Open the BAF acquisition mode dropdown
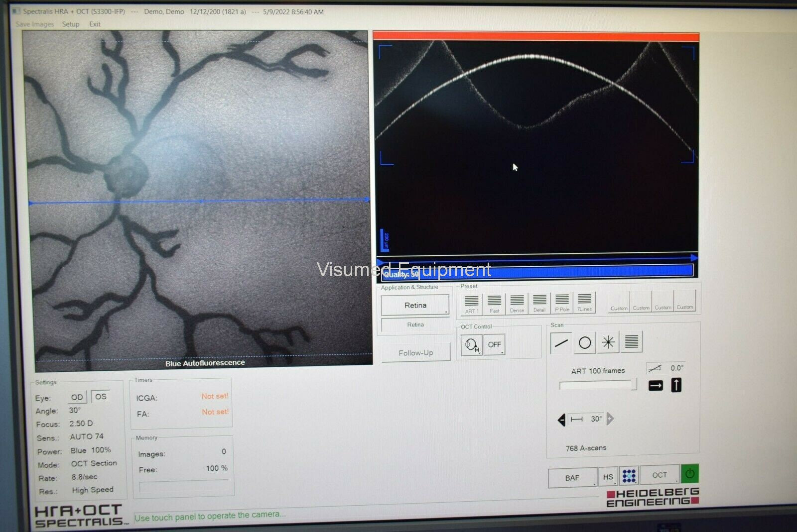This screenshot has width=797, height=532. (x=572, y=478)
